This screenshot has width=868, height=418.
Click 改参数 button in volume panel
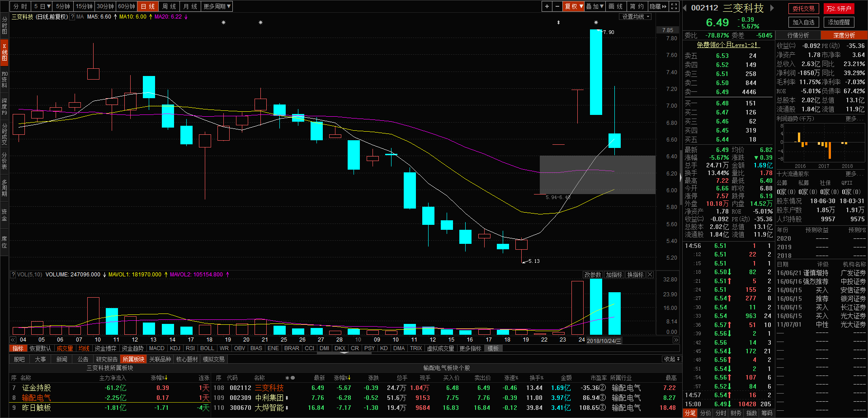[x=593, y=275]
